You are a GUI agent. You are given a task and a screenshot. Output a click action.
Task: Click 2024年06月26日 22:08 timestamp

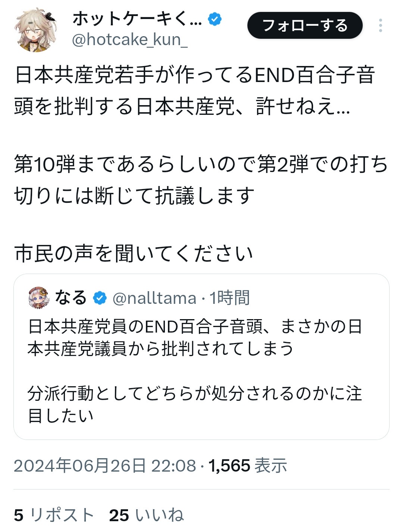pos(105,466)
